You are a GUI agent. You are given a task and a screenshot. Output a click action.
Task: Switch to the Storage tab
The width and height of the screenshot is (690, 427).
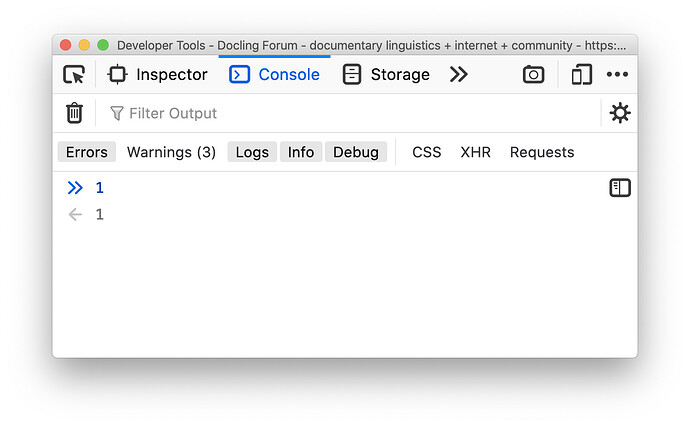(386, 74)
